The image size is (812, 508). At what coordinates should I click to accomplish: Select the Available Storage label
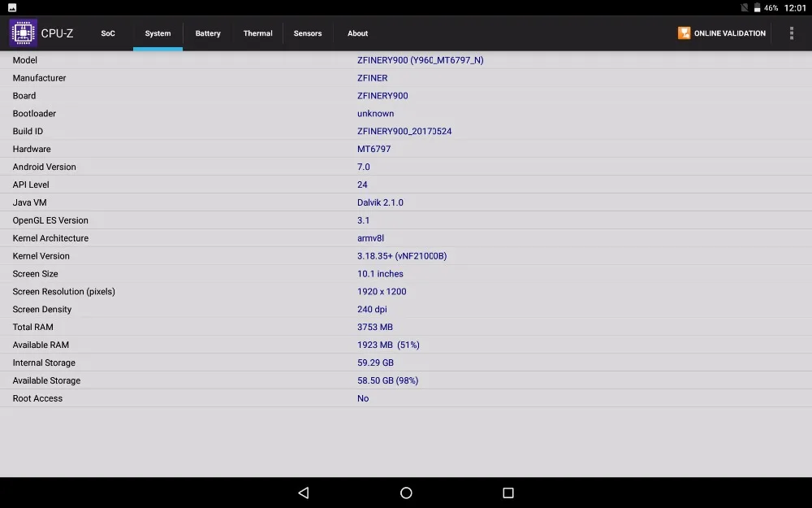46,380
